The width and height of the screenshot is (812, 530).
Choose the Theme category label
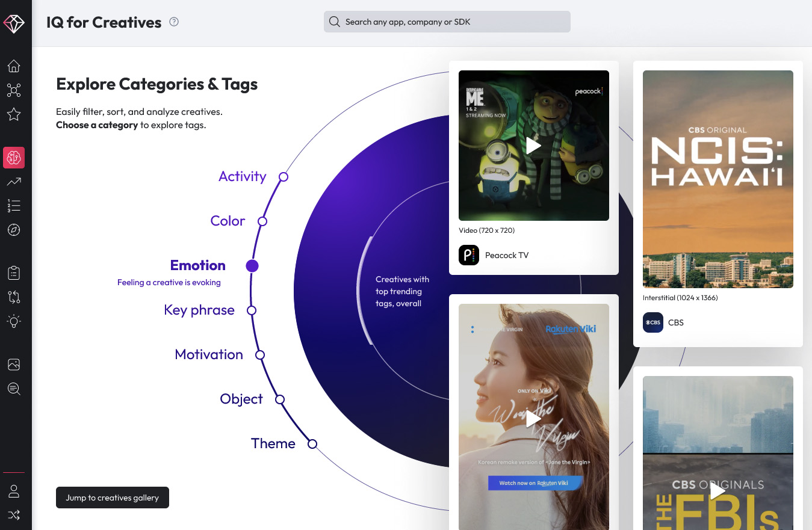coord(273,443)
